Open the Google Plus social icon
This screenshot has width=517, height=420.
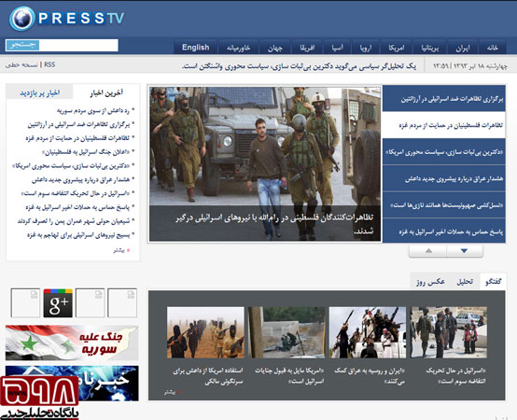(x=58, y=303)
